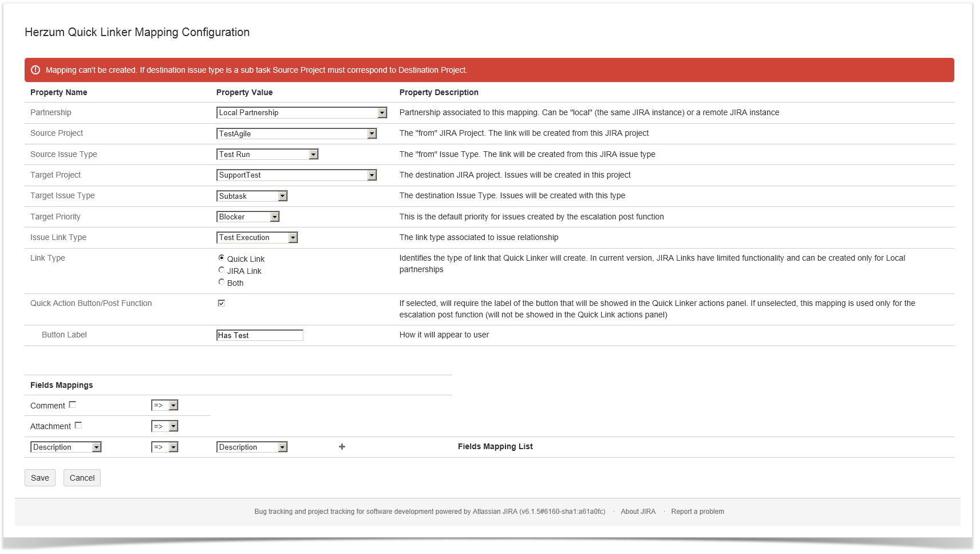Click the plus icon to add field mapping
This screenshot has height=554, width=980.
pyautogui.click(x=342, y=447)
